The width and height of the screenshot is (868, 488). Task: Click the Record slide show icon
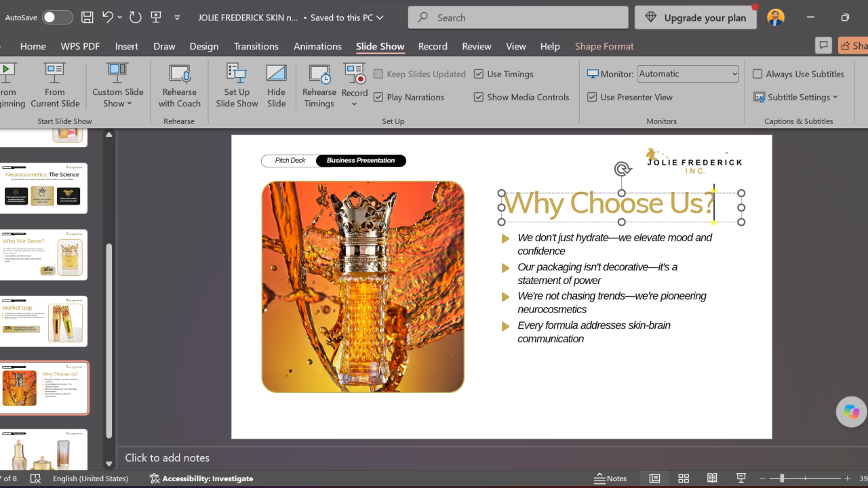coord(355,75)
